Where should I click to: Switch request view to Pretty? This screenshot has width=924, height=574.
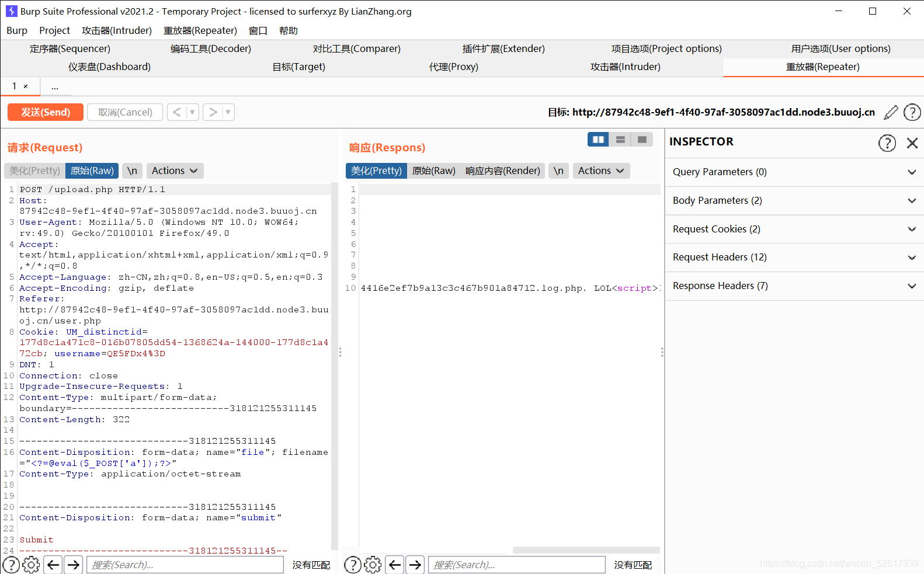pos(34,171)
